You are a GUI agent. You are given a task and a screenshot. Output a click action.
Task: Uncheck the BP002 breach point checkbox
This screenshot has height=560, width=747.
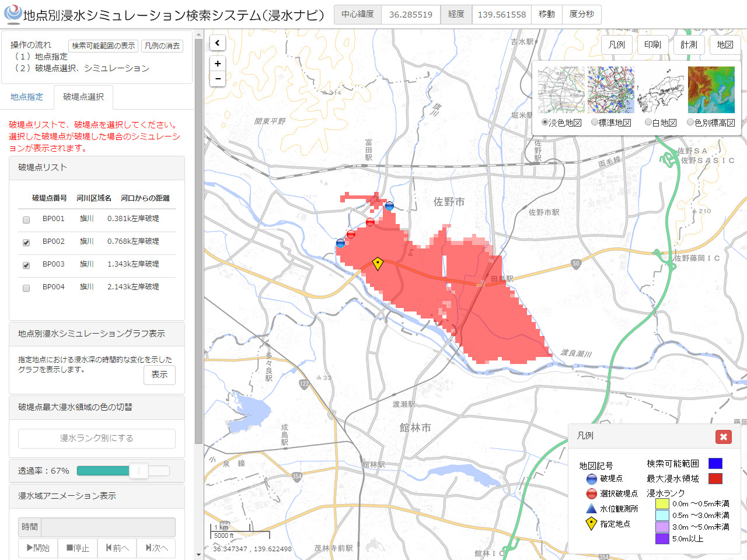26,243
